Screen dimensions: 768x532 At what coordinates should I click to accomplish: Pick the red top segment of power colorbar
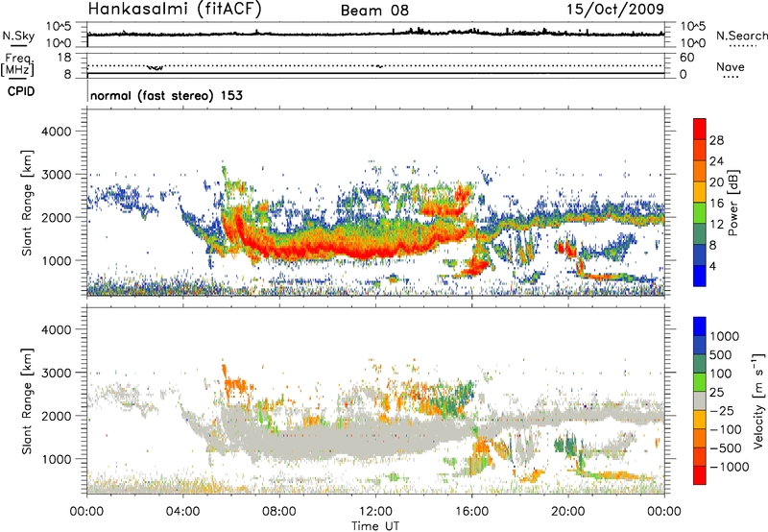point(700,130)
